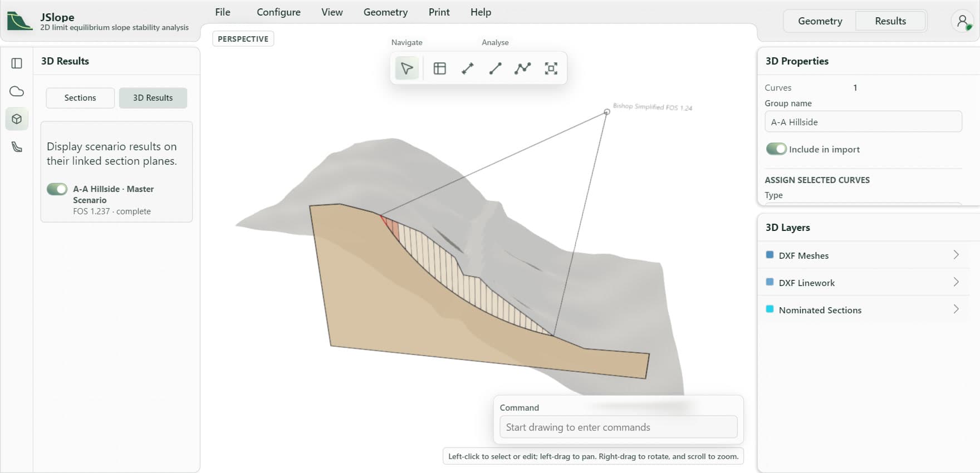
Task: Select the polyline draw tool
Action: tap(523, 68)
